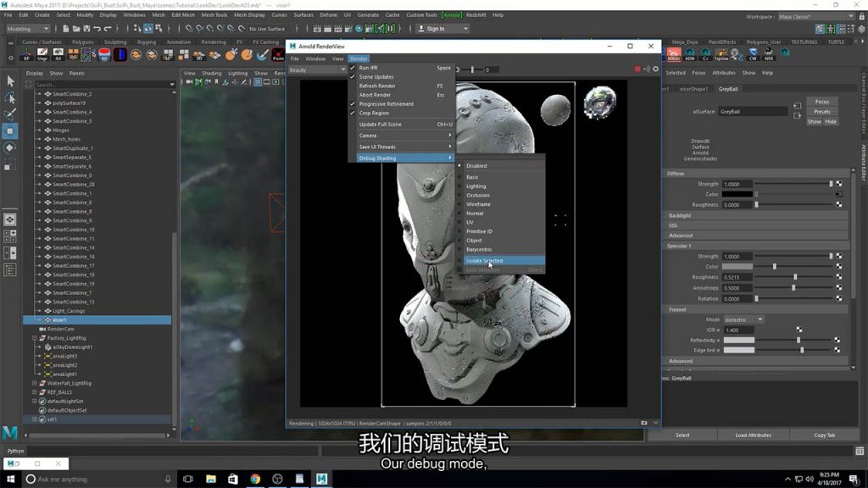868x488 pixels.
Task: Switch to the visorShape1 attribute tab
Action: (x=693, y=89)
